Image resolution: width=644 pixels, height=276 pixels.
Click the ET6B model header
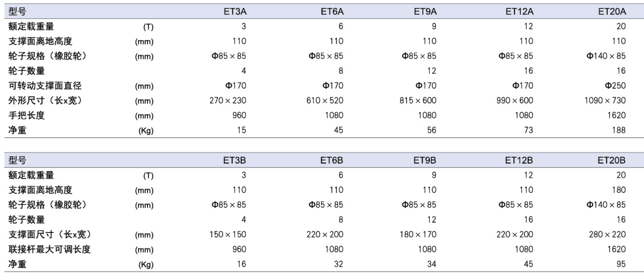point(331,160)
